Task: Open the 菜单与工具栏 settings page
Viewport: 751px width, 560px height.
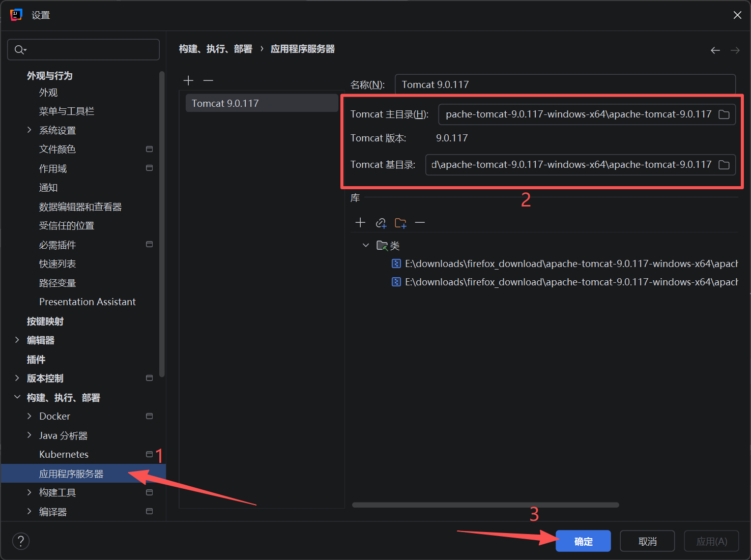Action: [67, 111]
